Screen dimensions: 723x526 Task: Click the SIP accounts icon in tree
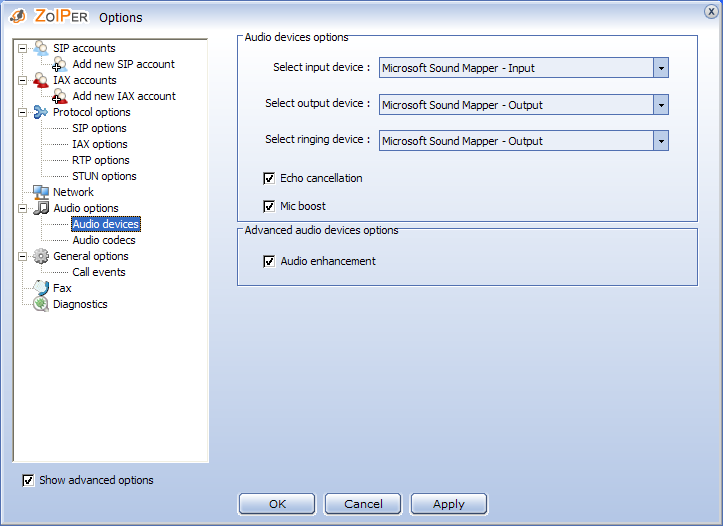(40, 48)
